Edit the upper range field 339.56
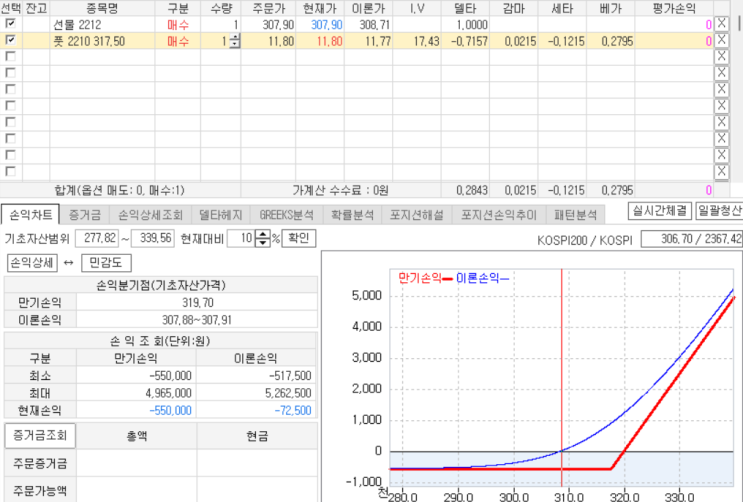743x502 pixels. [153, 238]
